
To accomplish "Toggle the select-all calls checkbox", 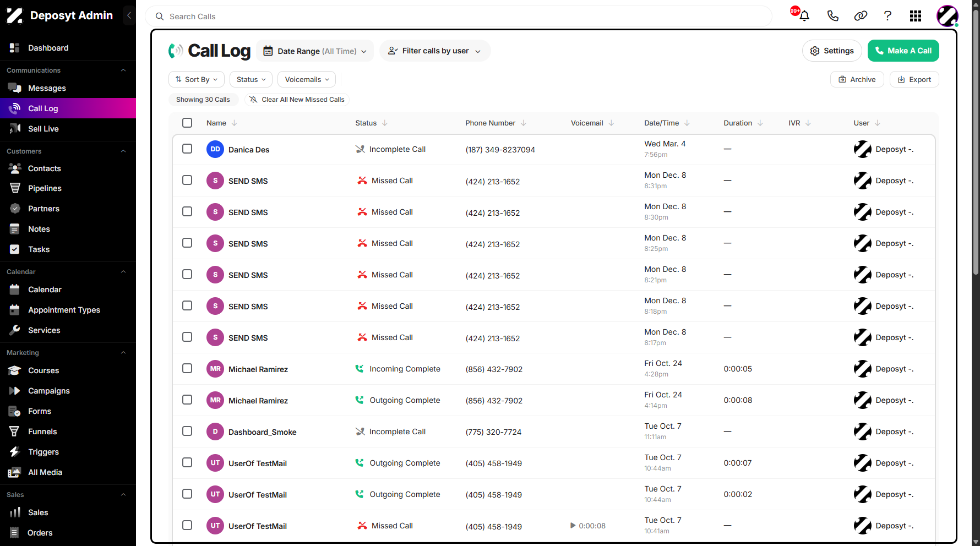I will tap(187, 123).
